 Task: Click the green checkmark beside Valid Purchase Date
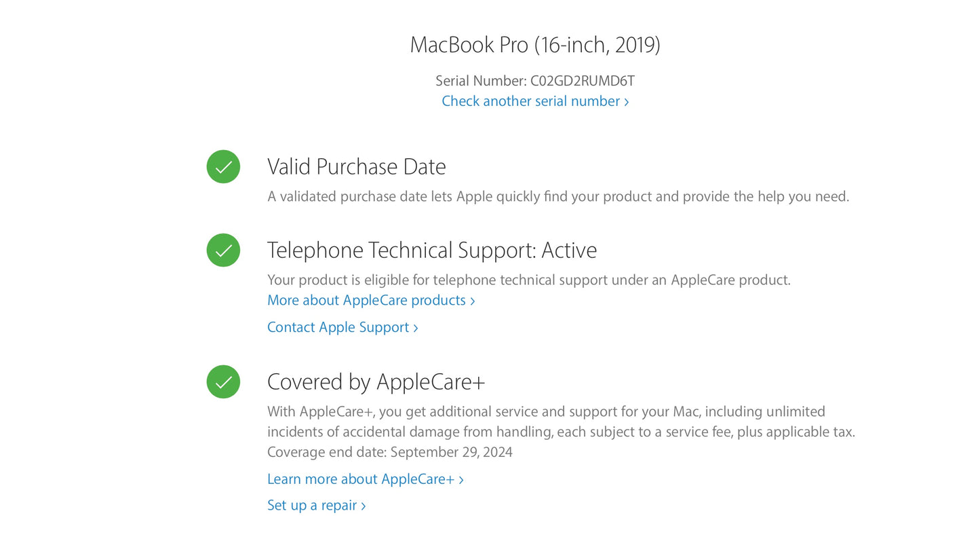[x=223, y=166]
